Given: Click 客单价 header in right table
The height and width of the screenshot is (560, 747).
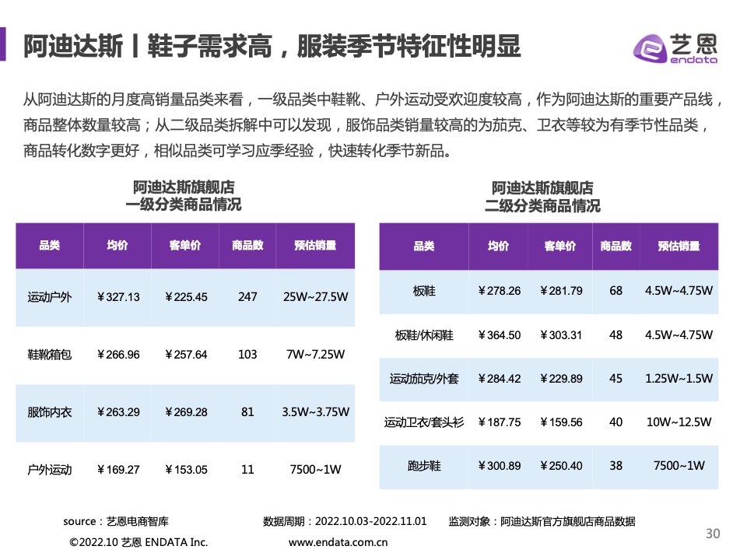Looking at the screenshot, I should click(x=560, y=247).
